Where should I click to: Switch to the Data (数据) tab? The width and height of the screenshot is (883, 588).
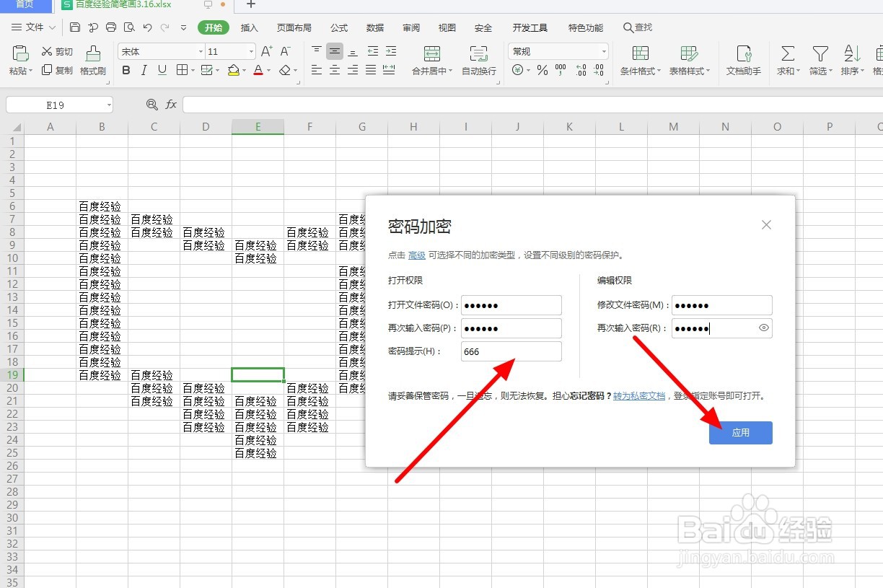pos(375,27)
